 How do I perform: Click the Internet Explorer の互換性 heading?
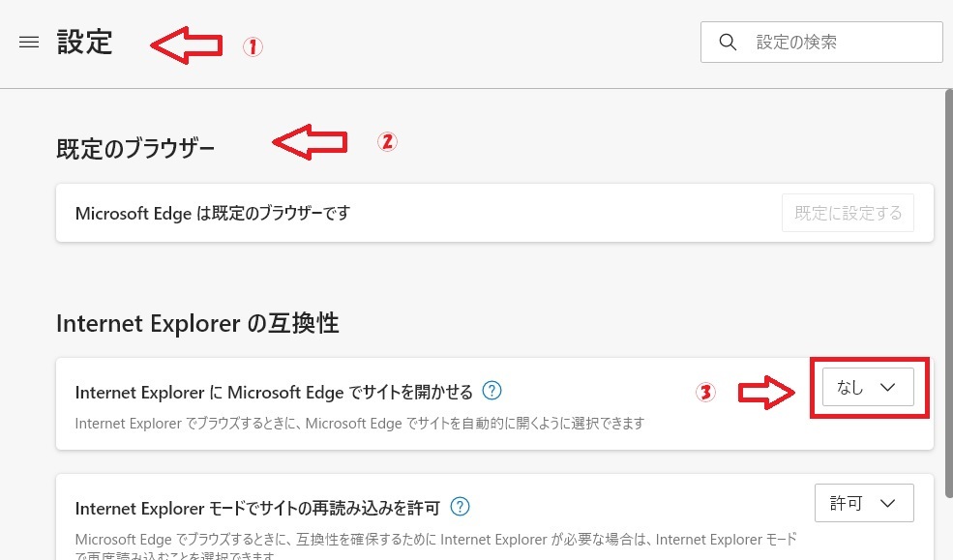pos(197,323)
